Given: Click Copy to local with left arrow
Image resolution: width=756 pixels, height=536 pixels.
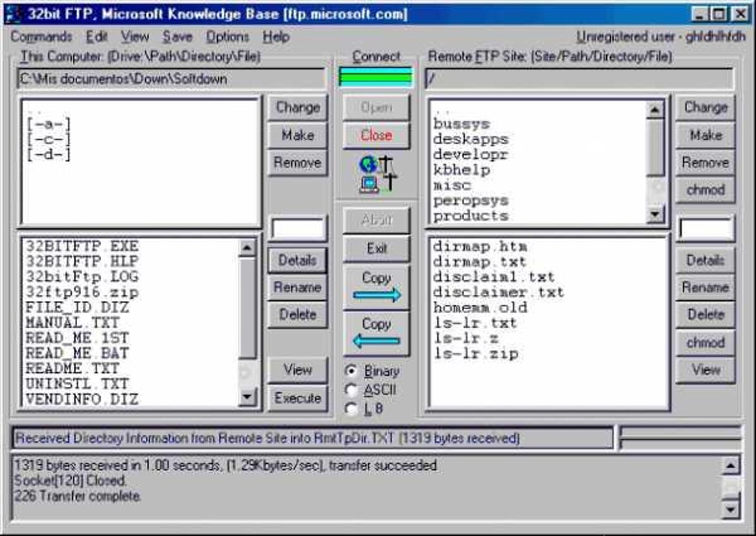Looking at the screenshot, I should tap(376, 333).
